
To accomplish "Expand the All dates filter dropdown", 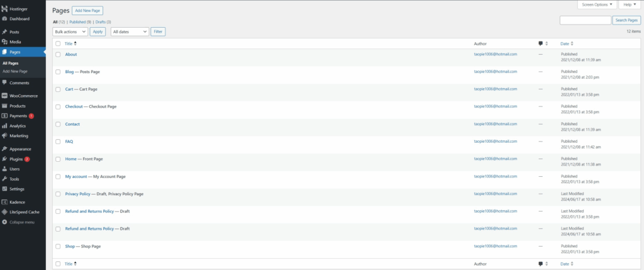I will point(129,31).
